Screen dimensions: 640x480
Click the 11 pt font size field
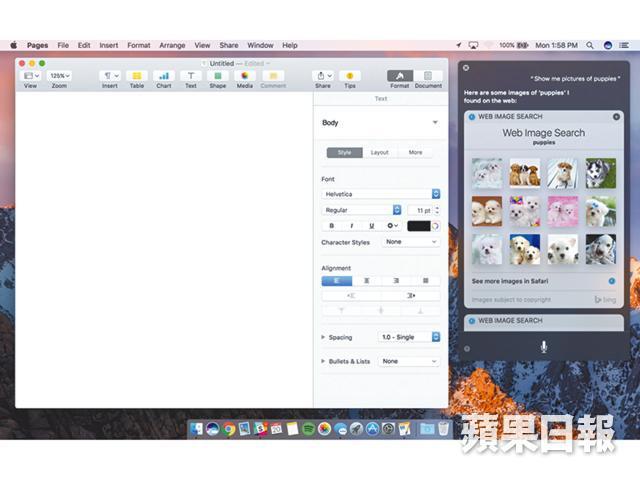tap(421, 210)
